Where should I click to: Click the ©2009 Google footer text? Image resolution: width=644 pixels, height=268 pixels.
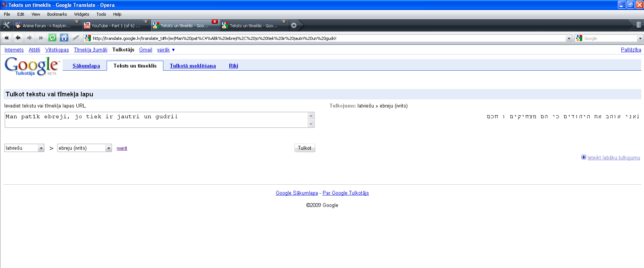tap(322, 205)
